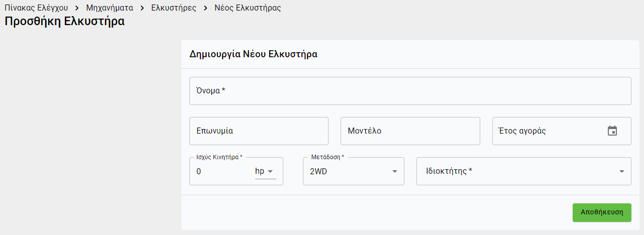Click the arrow icon beside hp unit
The image size is (644, 235).
[271, 171]
